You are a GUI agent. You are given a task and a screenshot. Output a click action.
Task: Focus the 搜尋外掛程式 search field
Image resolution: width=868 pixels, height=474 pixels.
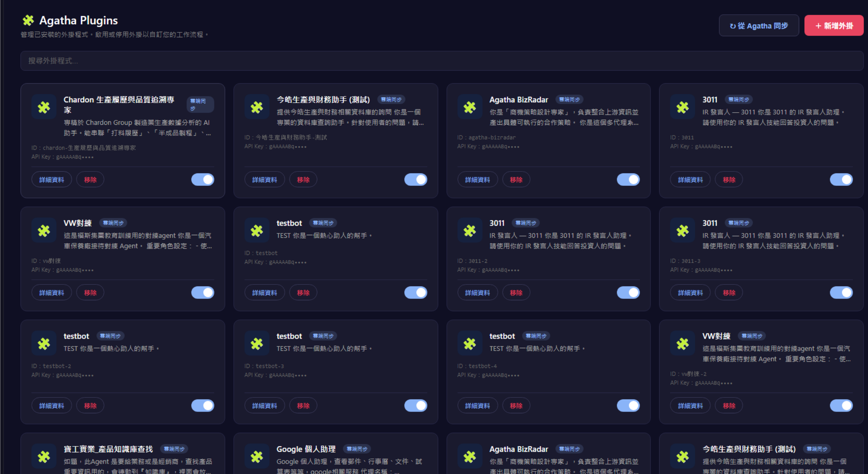pyautogui.click(x=442, y=61)
